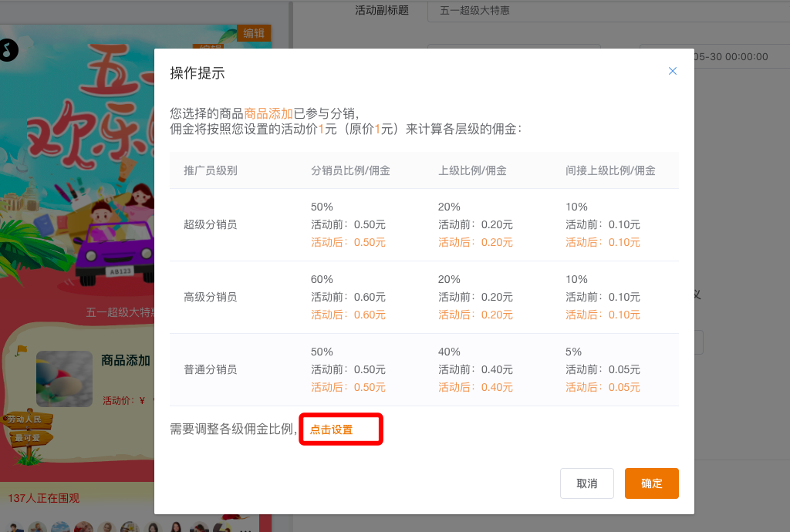Click the orange 商品添加 link in dialog text
790x532 pixels.
(268, 113)
